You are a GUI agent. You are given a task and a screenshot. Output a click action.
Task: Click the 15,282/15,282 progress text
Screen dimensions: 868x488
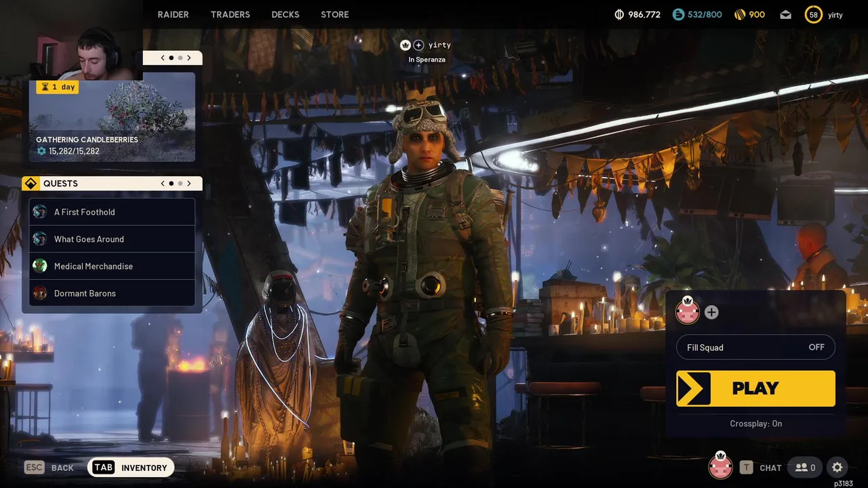[x=74, y=151]
